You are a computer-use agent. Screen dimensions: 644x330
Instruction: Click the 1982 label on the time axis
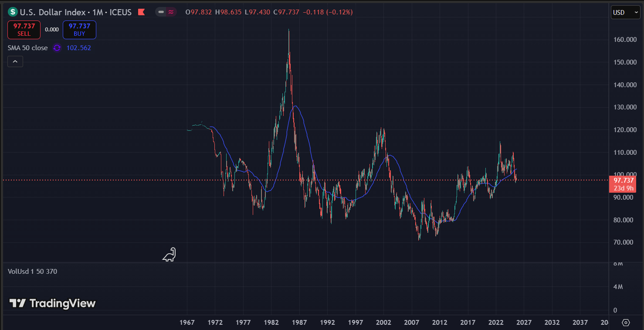tap(271, 323)
